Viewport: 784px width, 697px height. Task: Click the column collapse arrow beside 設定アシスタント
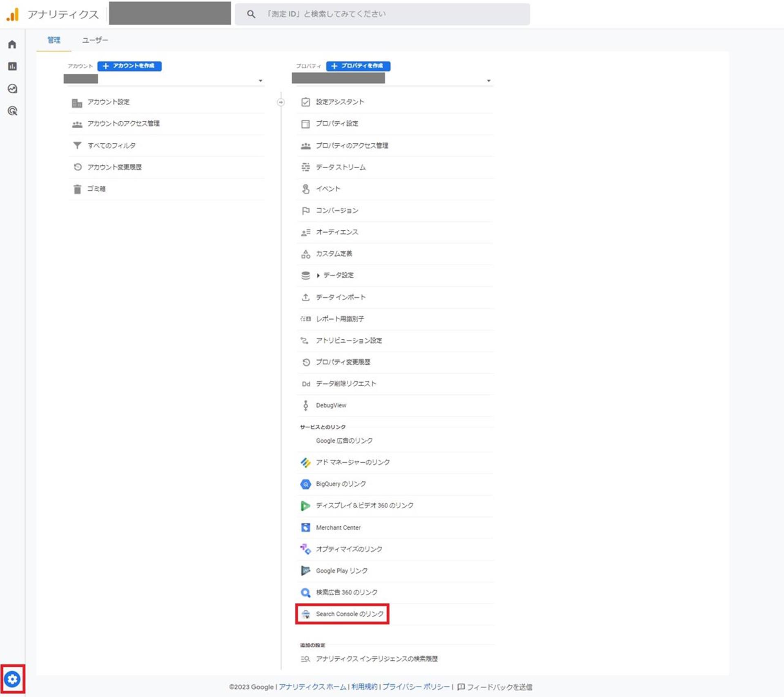pos(281,102)
